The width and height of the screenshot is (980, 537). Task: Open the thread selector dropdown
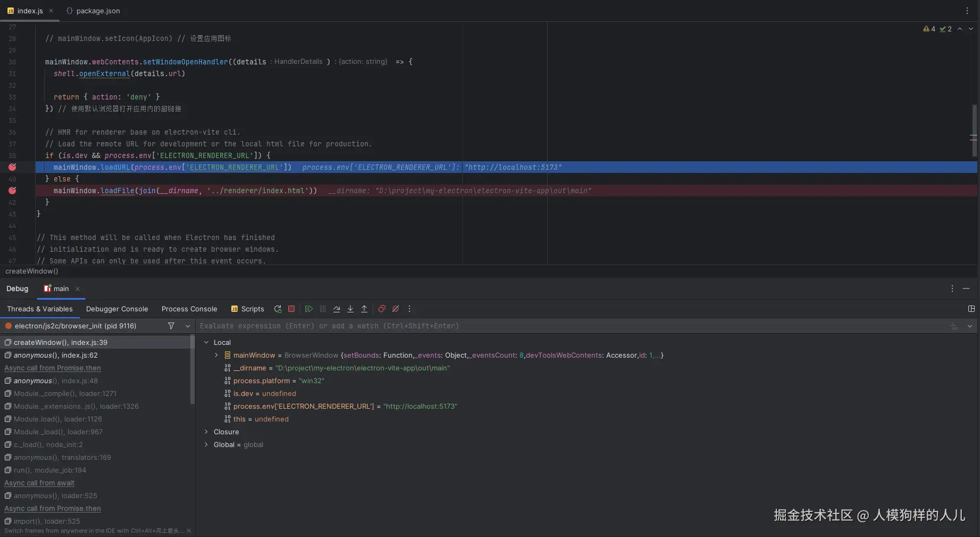point(188,326)
